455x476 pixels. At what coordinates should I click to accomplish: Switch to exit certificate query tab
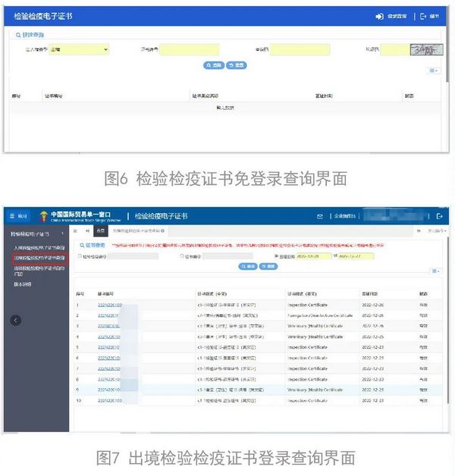coord(136,231)
